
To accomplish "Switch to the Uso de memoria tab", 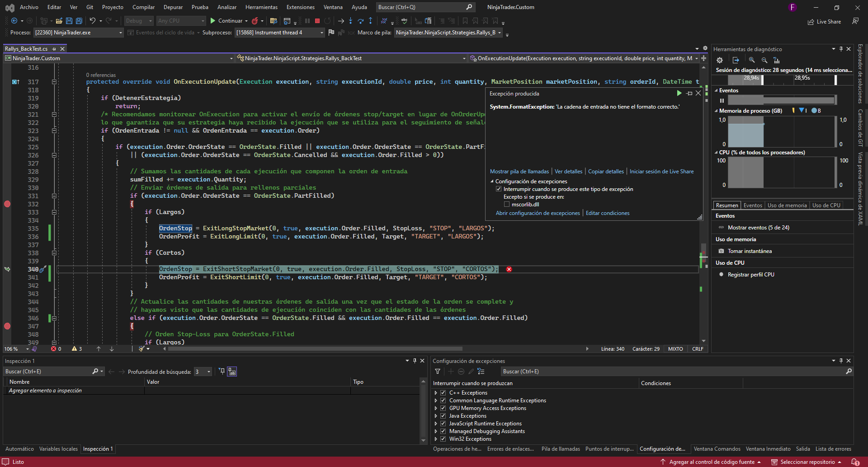I will pyautogui.click(x=787, y=205).
